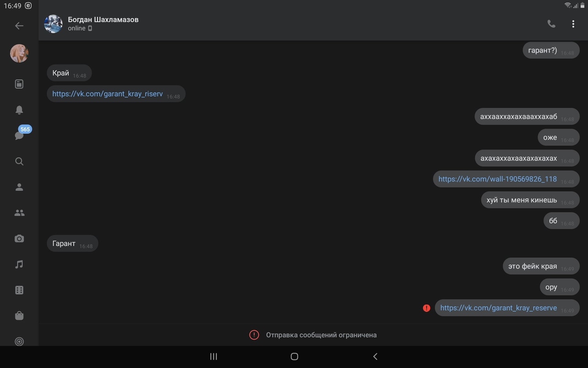The width and height of the screenshot is (588, 368).
Task: Open the groups icon in sidebar
Action: [19, 213]
